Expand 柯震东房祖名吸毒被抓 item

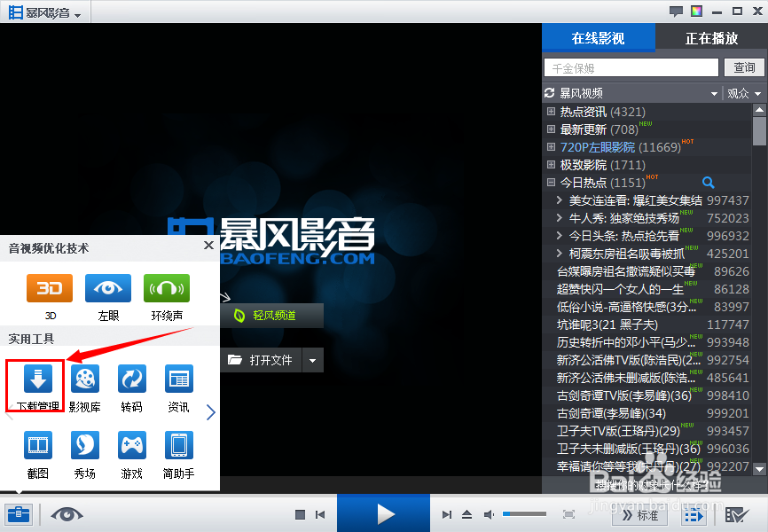559,254
